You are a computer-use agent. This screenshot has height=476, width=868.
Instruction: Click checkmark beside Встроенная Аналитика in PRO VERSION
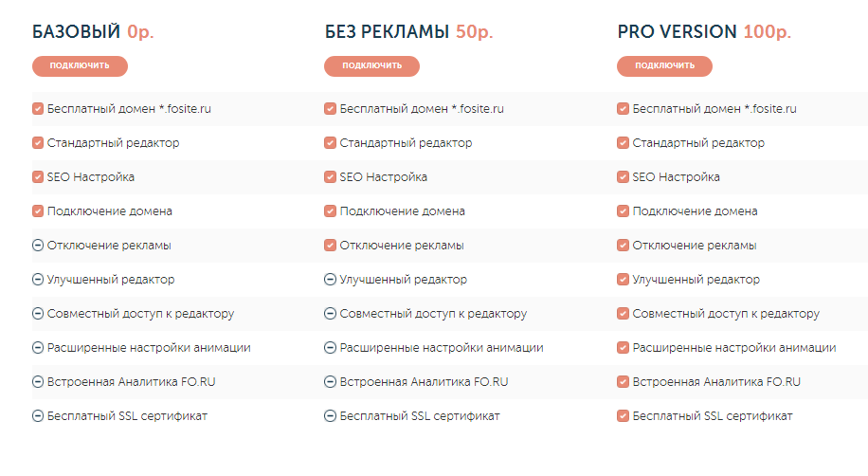pos(623,382)
